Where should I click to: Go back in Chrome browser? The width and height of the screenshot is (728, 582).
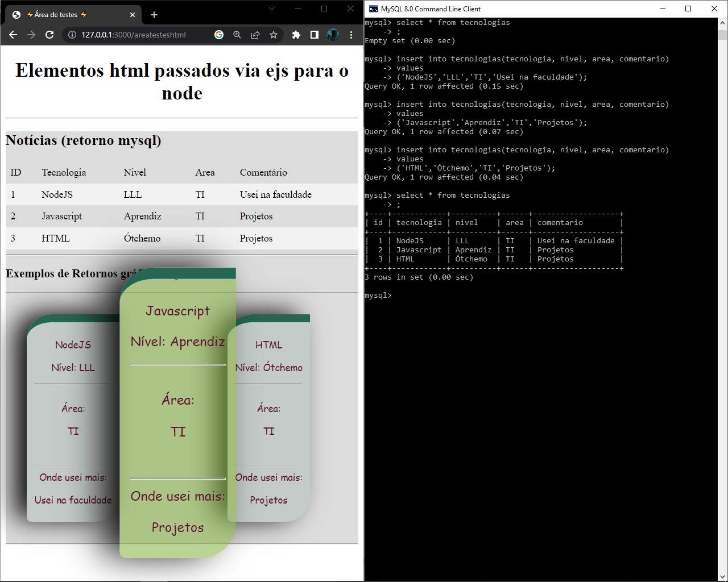tap(14, 35)
